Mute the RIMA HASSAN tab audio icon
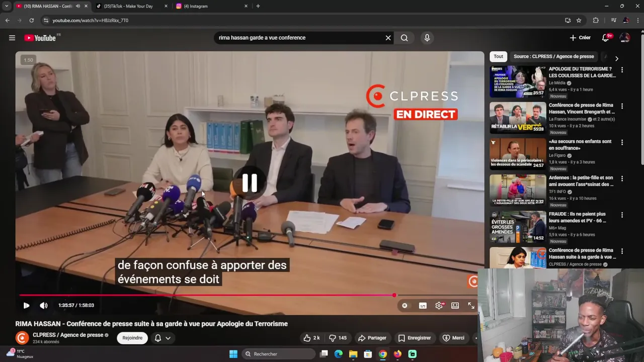This screenshot has width=644, height=362. (x=77, y=6)
